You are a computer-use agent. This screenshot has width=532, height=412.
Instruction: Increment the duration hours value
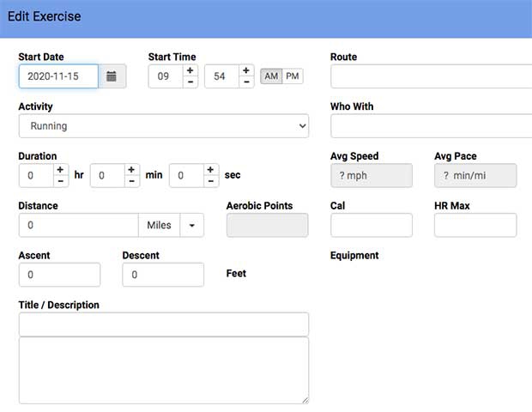60,169
